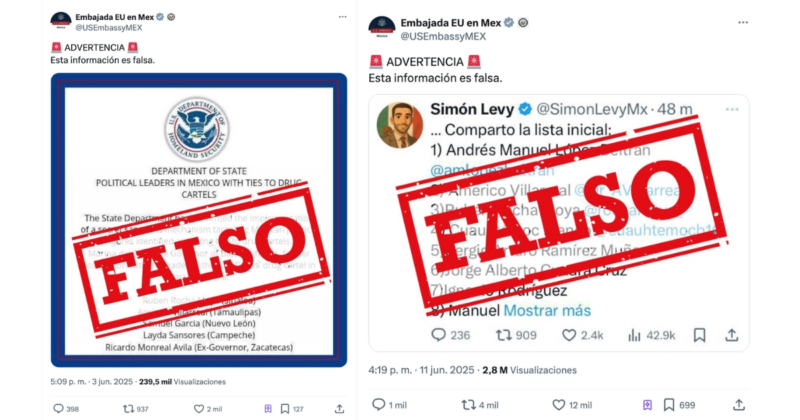Open Simón Levy's profile avatar
This screenshot has height=420, width=800.
(x=399, y=125)
